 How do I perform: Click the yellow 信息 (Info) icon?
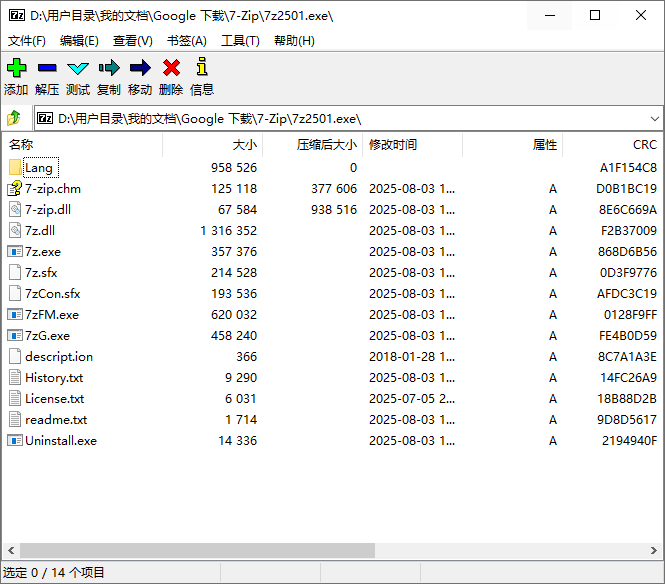tap(202, 68)
